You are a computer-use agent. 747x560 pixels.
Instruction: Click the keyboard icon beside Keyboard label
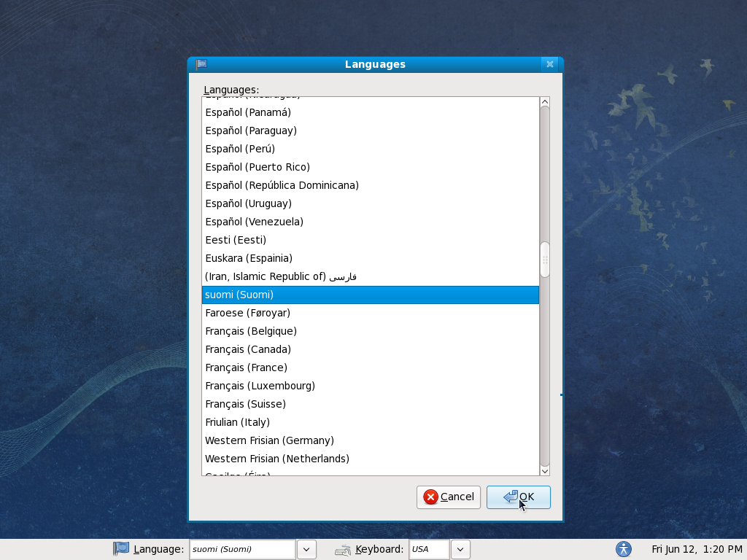[343, 550]
